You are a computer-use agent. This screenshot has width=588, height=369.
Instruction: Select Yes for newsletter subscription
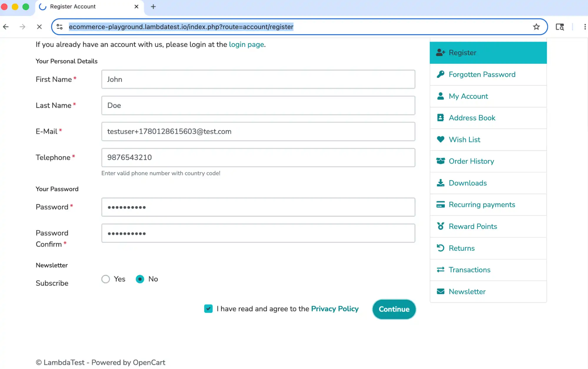click(x=106, y=279)
